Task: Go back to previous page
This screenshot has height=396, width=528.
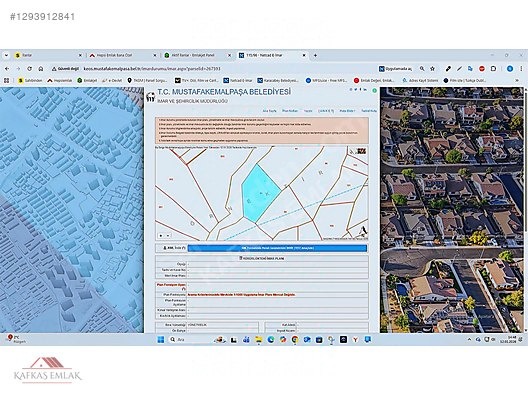Action: point(7,69)
